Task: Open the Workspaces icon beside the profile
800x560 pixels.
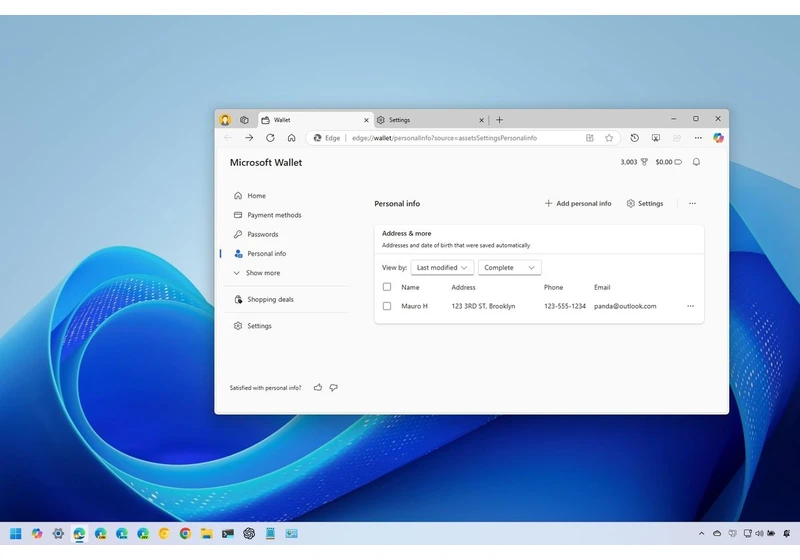Action: click(x=244, y=120)
